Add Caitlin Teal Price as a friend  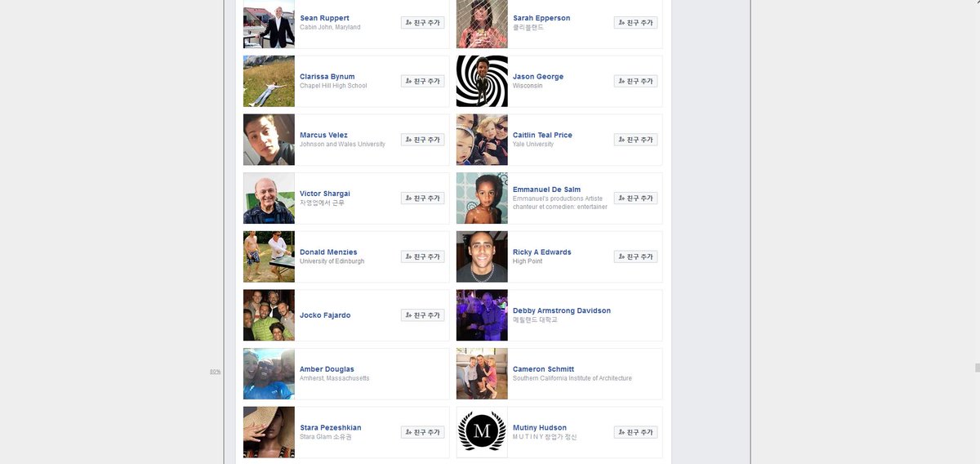tap(635, 140)
